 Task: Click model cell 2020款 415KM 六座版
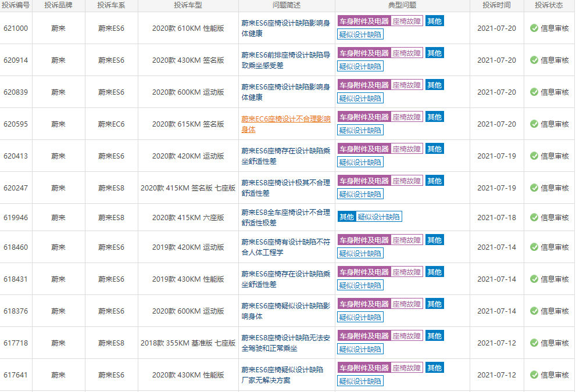coord(188,218)
